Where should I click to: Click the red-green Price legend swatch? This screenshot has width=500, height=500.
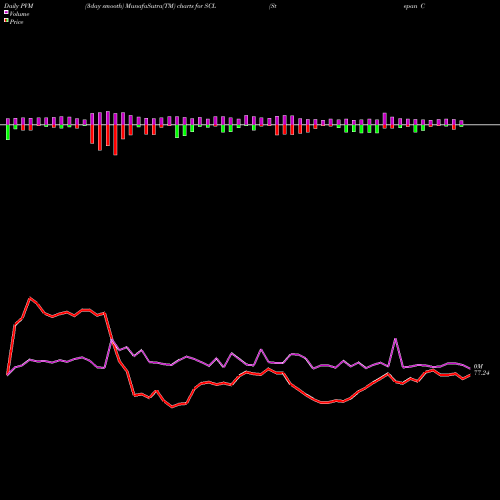click(6, 21)
